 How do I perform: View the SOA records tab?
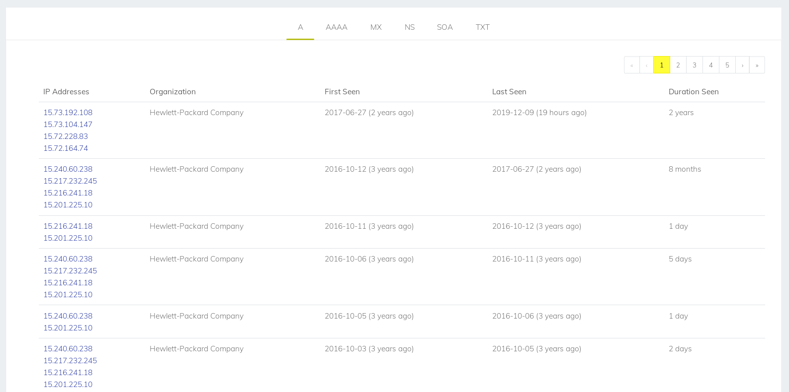[445, 27]
